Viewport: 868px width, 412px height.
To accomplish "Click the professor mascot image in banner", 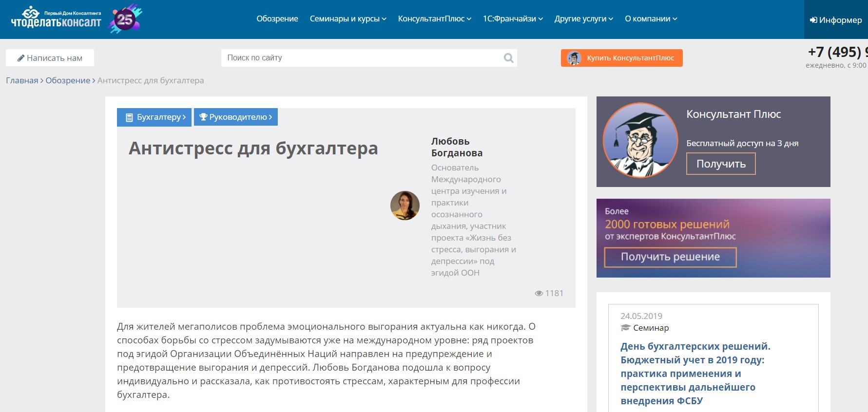I will pyautogui.click(x=640, y=140).
